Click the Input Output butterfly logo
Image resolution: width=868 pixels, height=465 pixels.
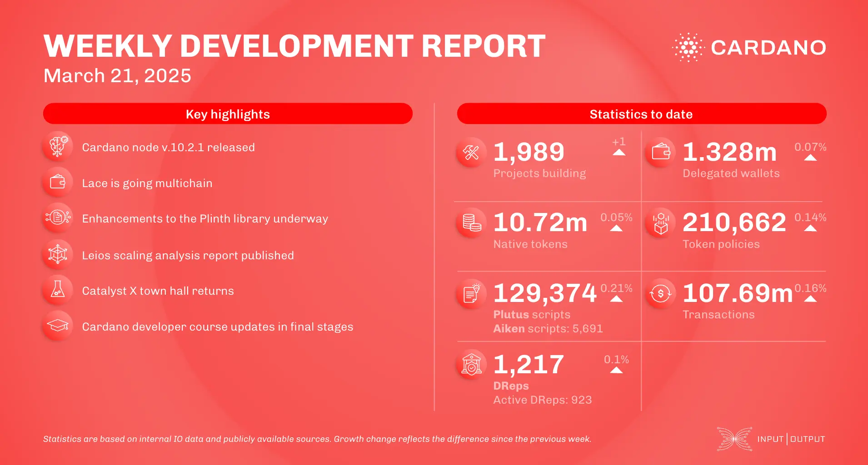tap(733, 439)
